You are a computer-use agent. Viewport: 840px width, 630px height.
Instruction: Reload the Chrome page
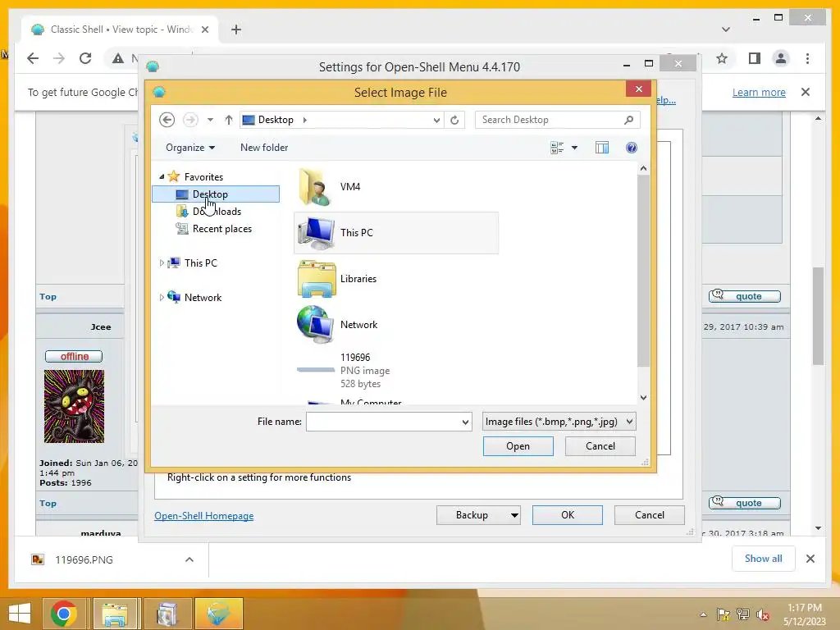pyautogui.click(x=85, y=58)
